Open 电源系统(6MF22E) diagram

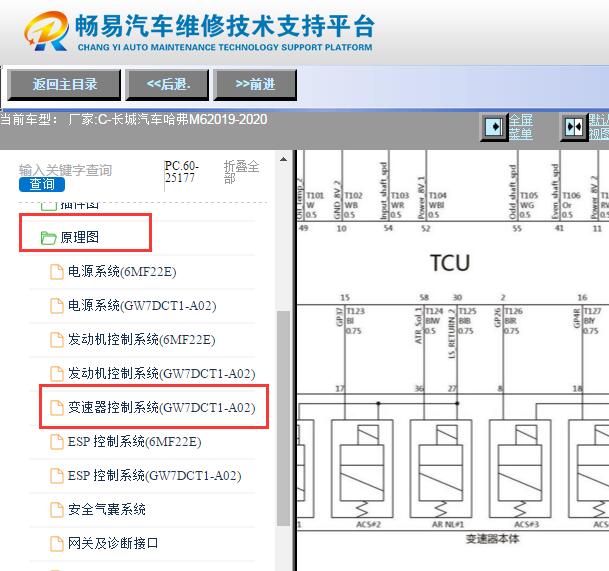[x=122, y=272]
